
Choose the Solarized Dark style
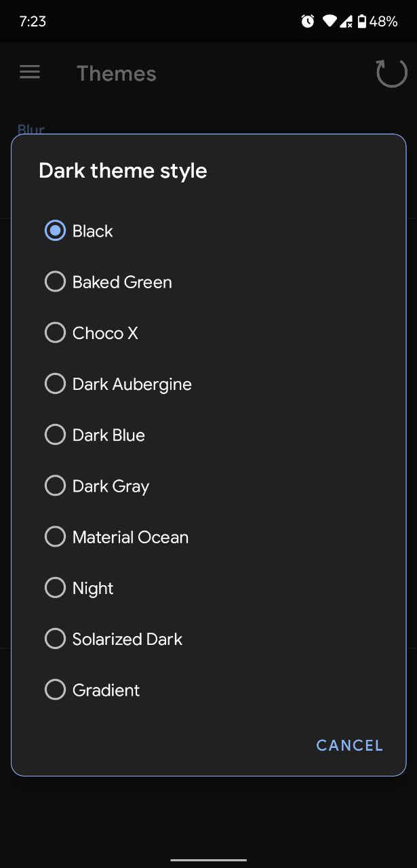(55, 639)
